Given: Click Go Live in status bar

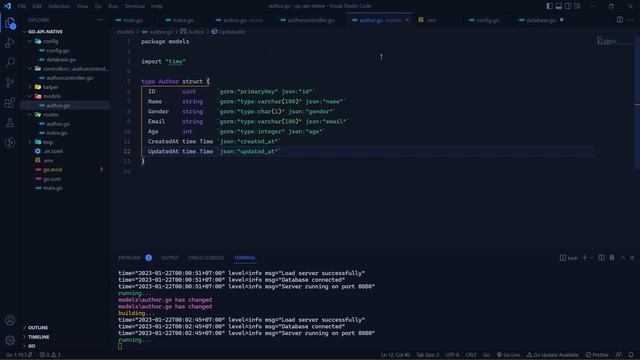Looking at the screenshot, I should pyautogui.click(x=508, y=355).
